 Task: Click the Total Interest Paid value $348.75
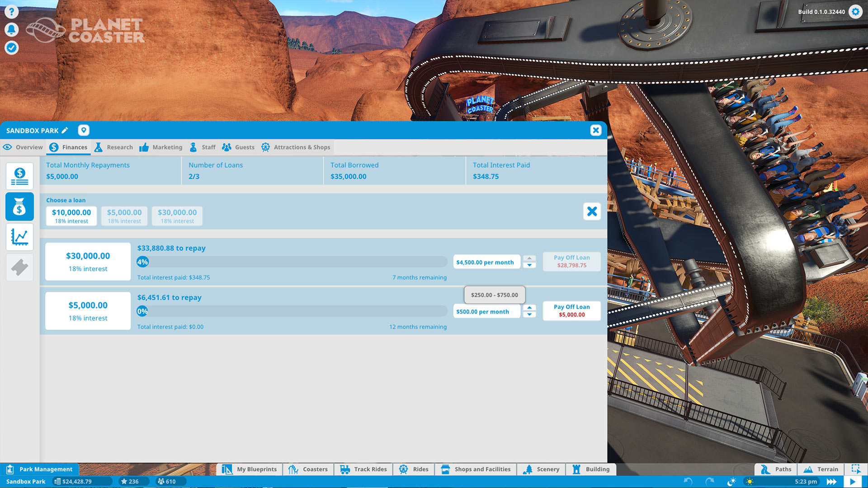pos(486,177)
